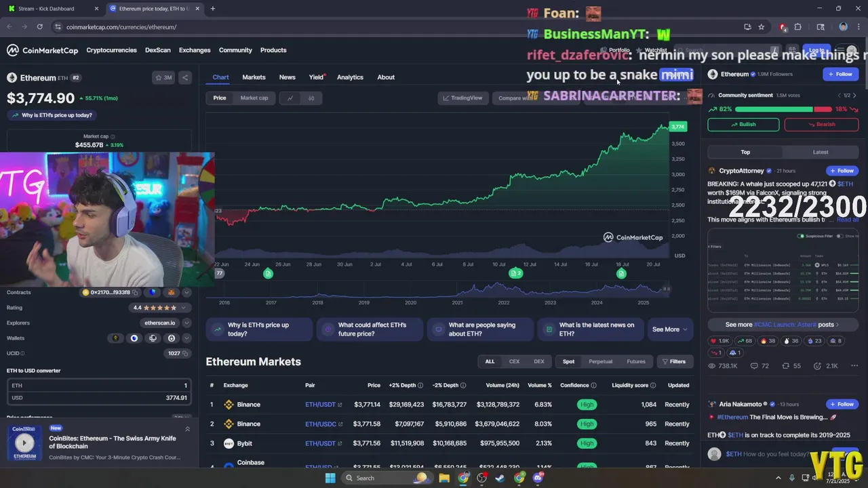
Task: Open Steam from the taskbar
Action: 500,478
